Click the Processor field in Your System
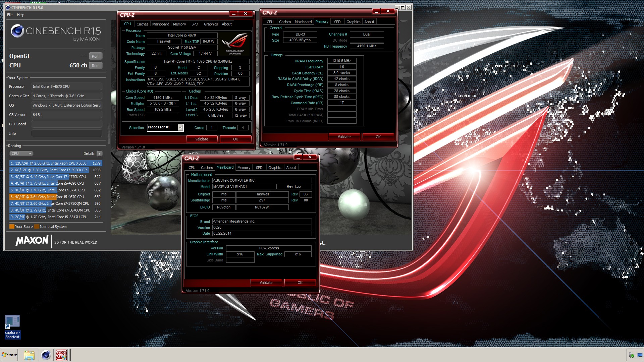This screenshot has height=362, width=644. click(x=67, y=86)
